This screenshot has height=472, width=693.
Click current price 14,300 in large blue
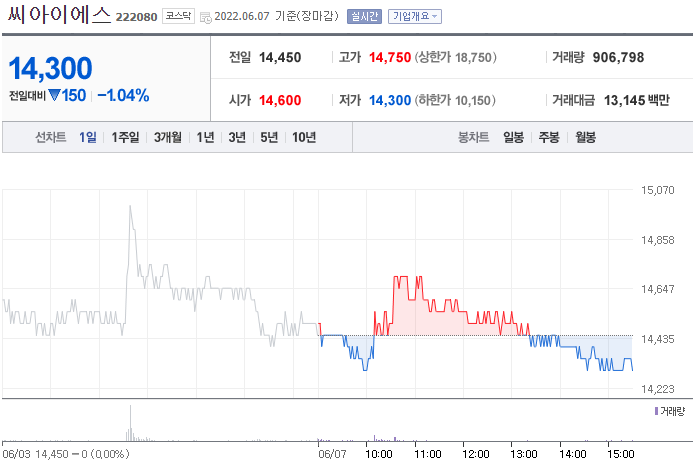click(50, 69)
